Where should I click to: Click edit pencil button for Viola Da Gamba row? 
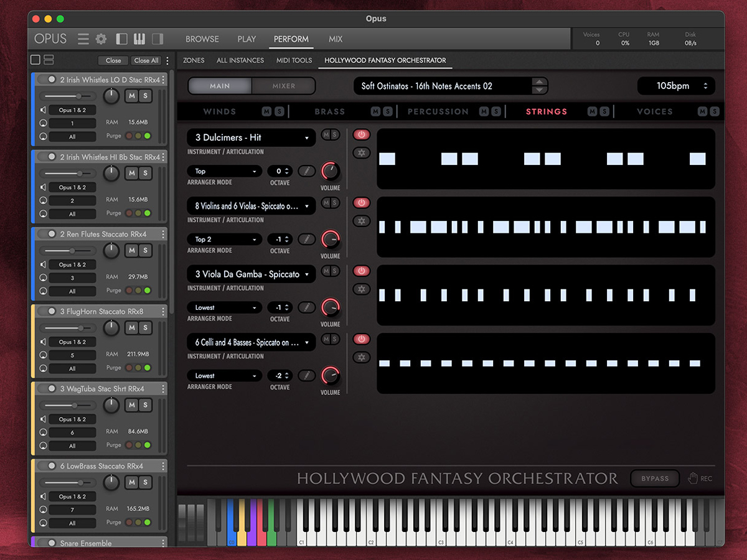pyautogui.click(x=306, y=307)
